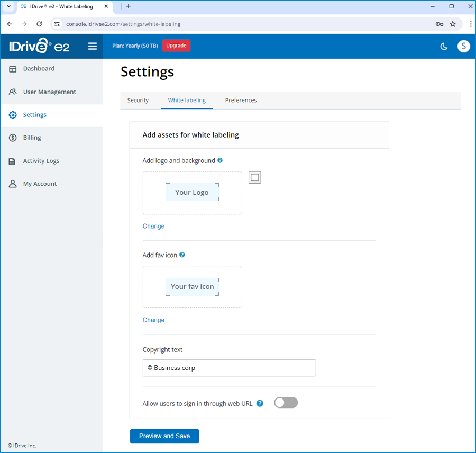Show help for Add fav icon
Image resolution: width=476 pixels, height=453 pixels.
tap(182, 255)
